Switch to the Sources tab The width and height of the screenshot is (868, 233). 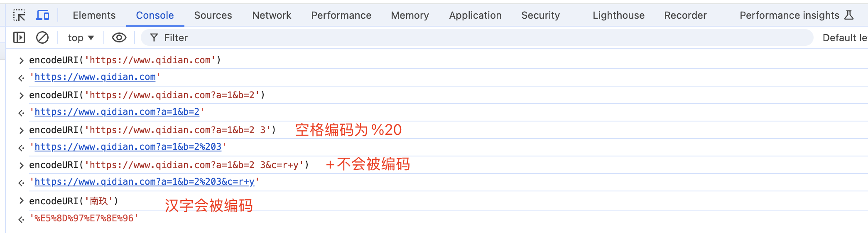tap(213, 15)
